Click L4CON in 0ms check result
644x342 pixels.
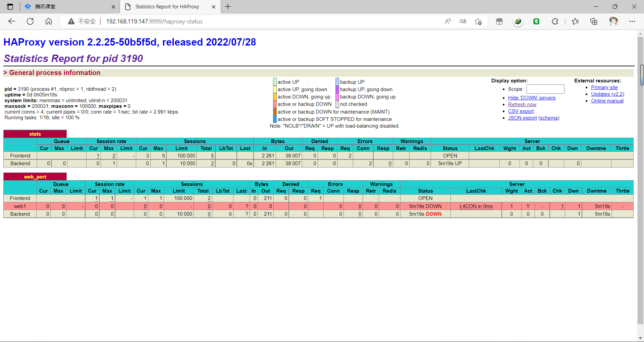476,206
